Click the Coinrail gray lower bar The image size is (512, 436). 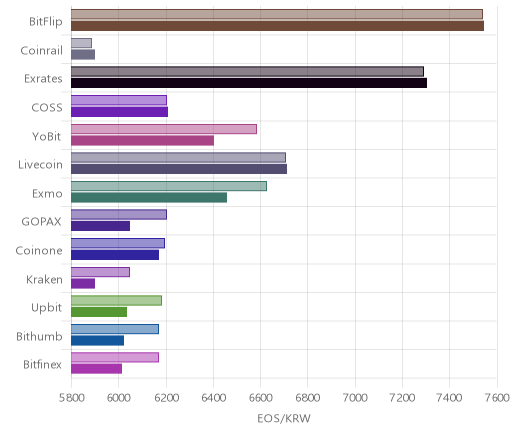[x=83, y=54]
